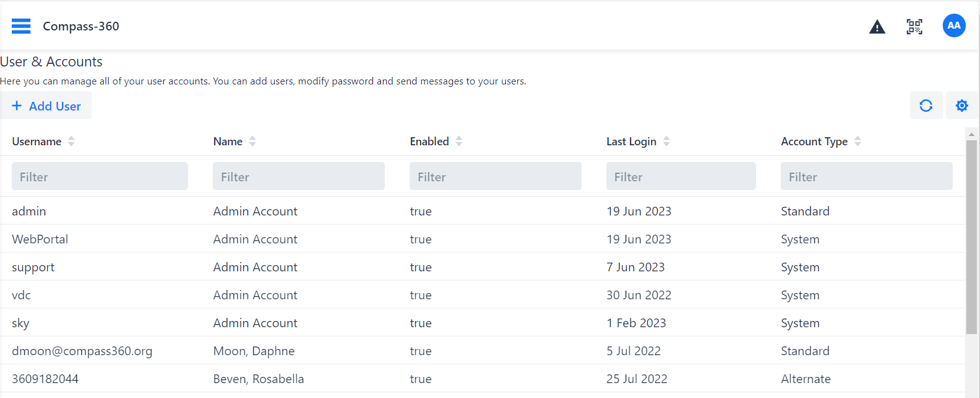Sort by Last Login column arrows
The height and width of the screenshot is (398, 980).
click(x=667, y=142)
